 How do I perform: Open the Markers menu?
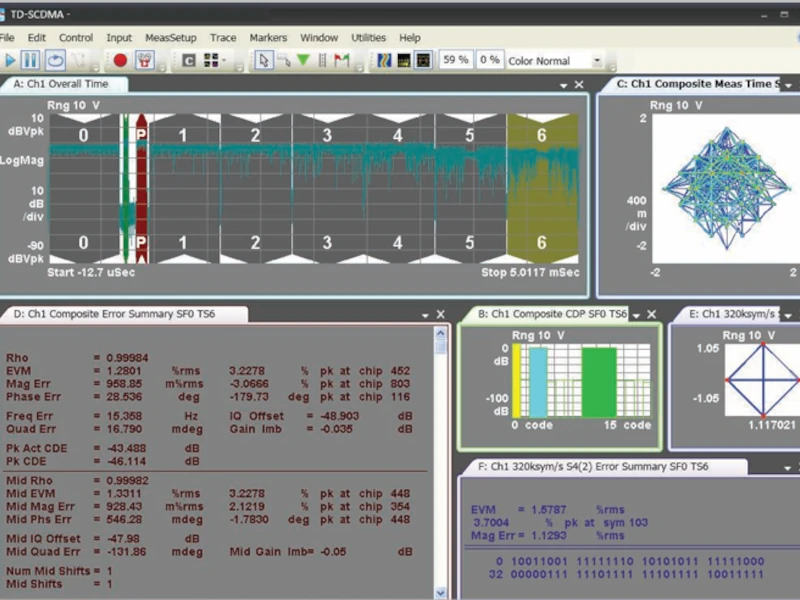267,37
